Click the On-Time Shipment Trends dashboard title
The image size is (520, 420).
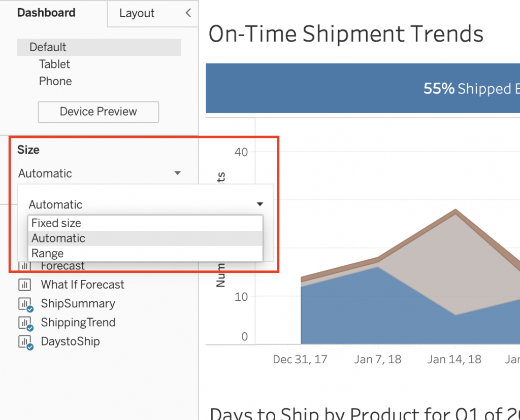coord(346,34)
